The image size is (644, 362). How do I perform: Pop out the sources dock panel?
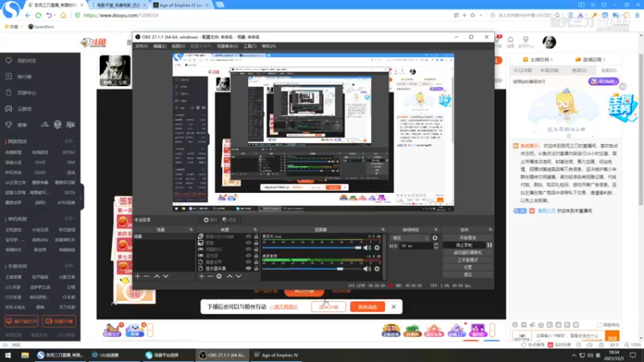click(255, 230)
